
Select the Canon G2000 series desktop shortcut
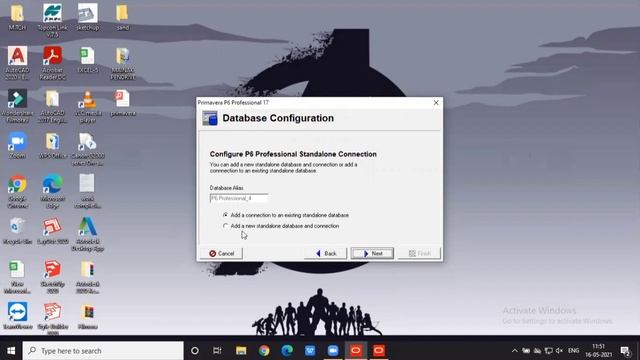coord(88,149)
